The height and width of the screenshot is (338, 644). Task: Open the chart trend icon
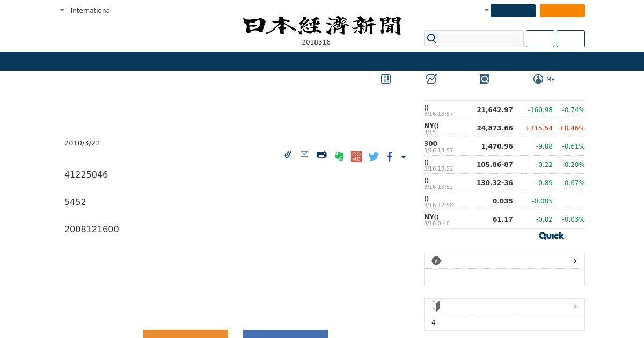click(x=431, y=79)
